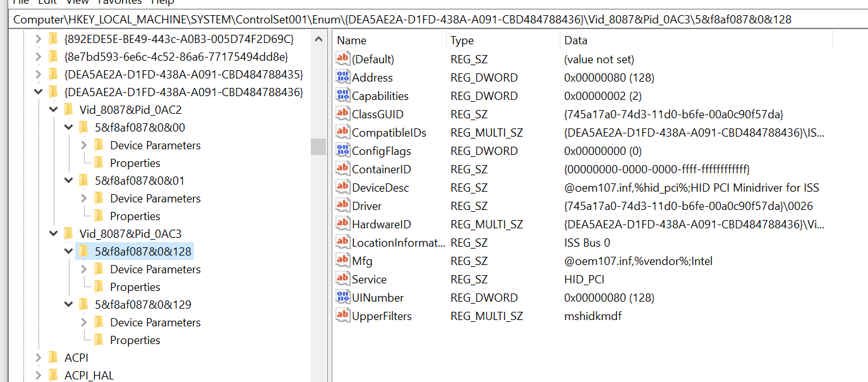This screenshot has height=382, width=868.
Task: Expand Device Parameters under 5&f8af087&0&01
Action: point(83,198)
